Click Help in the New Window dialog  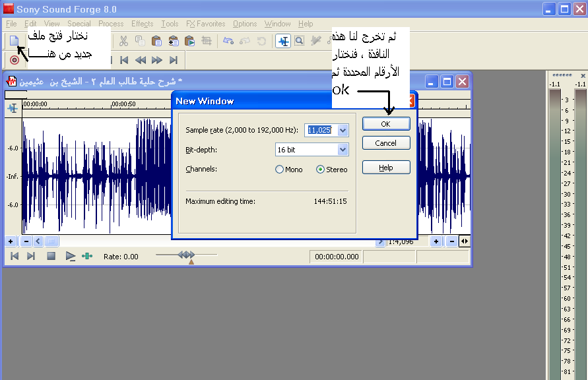coord(386,168)
